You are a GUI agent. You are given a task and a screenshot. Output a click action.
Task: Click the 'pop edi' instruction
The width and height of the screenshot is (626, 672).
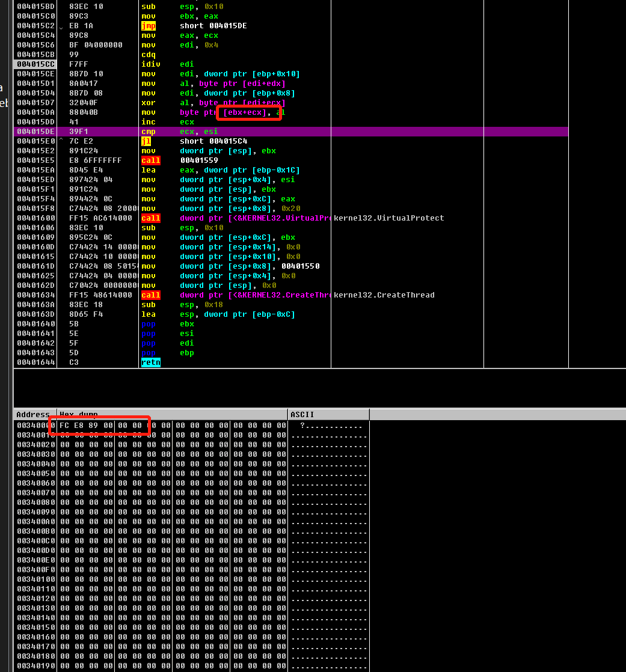click(167, 343)
